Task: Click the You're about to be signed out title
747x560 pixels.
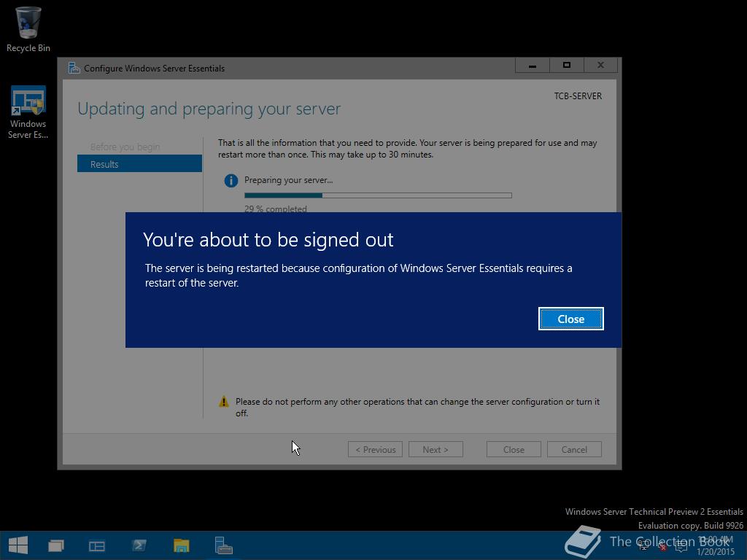Action: pyautogui.click(x=268, y=239)
